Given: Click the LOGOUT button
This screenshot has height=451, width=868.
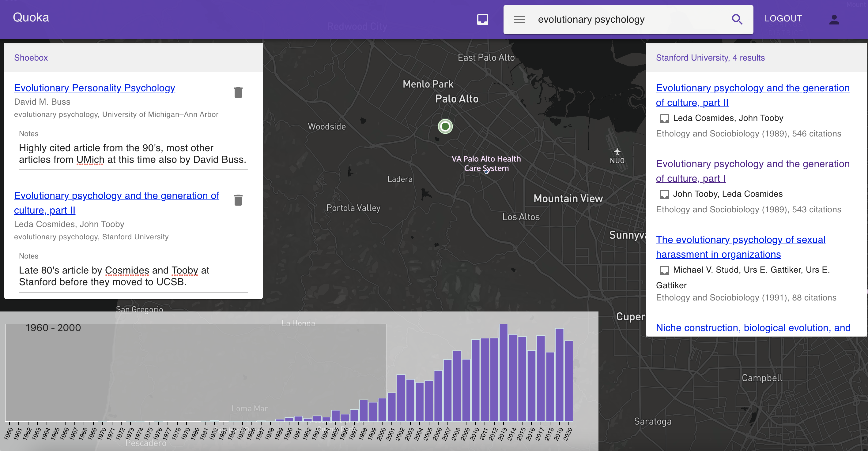Looking at the screenshot, I should pos(783,18).
